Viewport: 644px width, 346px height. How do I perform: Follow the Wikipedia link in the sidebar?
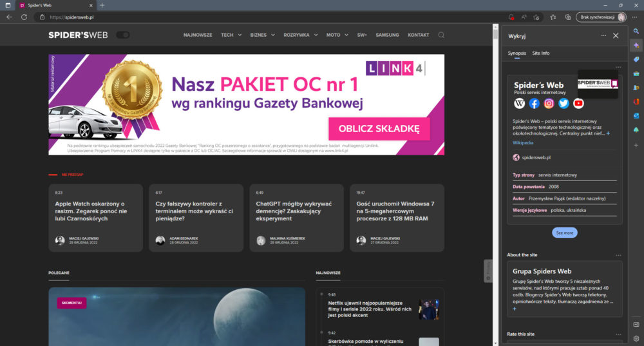[x=523, y=142]
